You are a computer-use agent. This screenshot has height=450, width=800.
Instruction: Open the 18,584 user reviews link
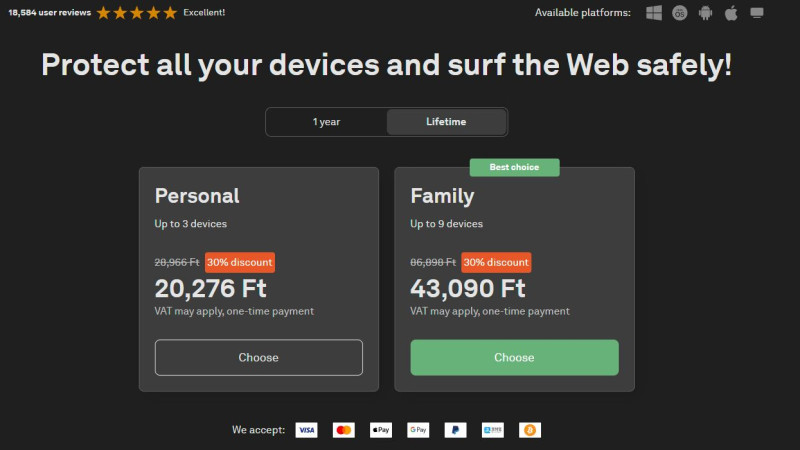pyautogui.click(x=49, y=13)
